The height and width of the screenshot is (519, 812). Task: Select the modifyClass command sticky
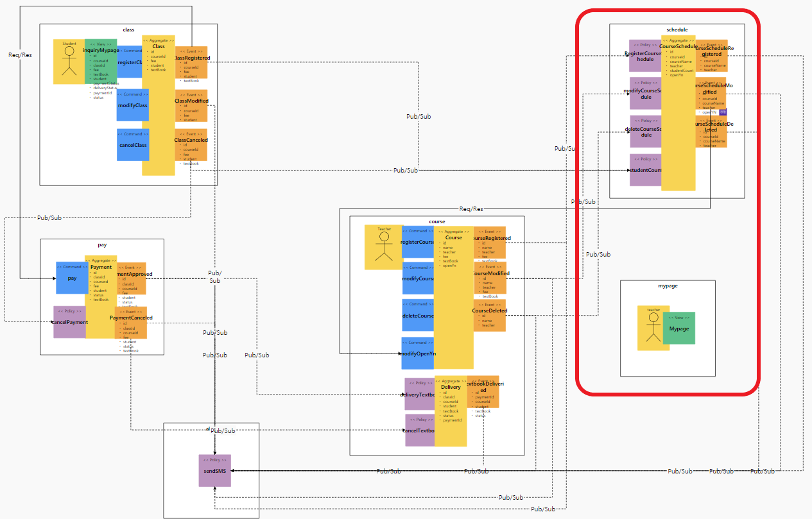pos(133,105)
